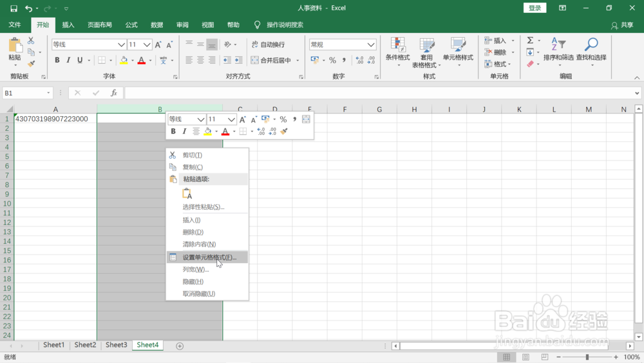Toggle Underline in ribbon font group

[80, 61]
